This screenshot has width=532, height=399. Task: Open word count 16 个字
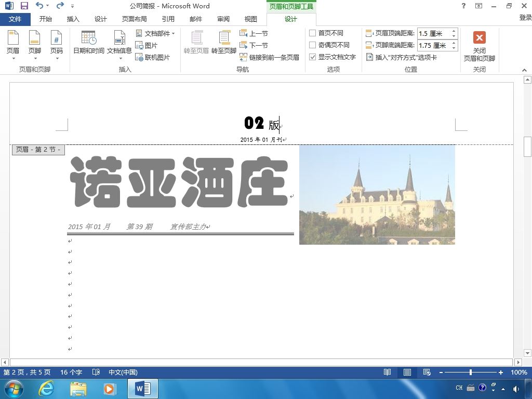[x=71, y=372]
